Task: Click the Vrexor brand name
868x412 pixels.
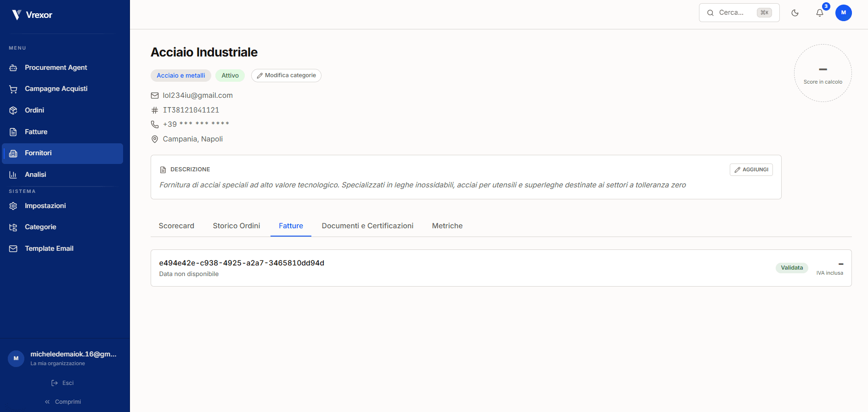Action: point(39,15)
